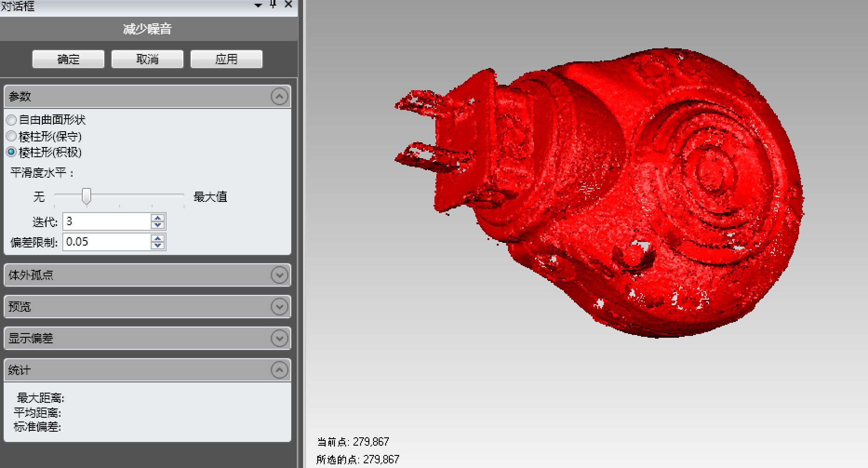Viewport: 868px width, 468px height.
Task: Click the 迭代 input field
Action: click(106, 221)
